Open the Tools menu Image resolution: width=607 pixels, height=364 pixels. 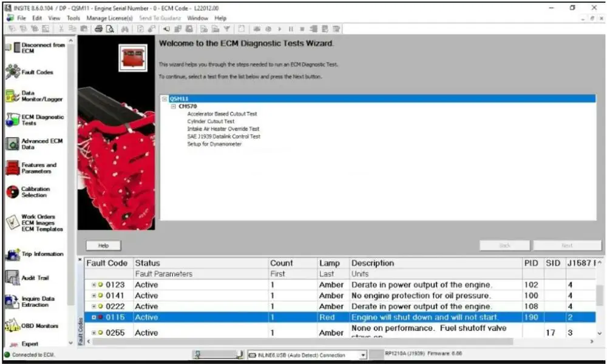(x=73, y=18)
